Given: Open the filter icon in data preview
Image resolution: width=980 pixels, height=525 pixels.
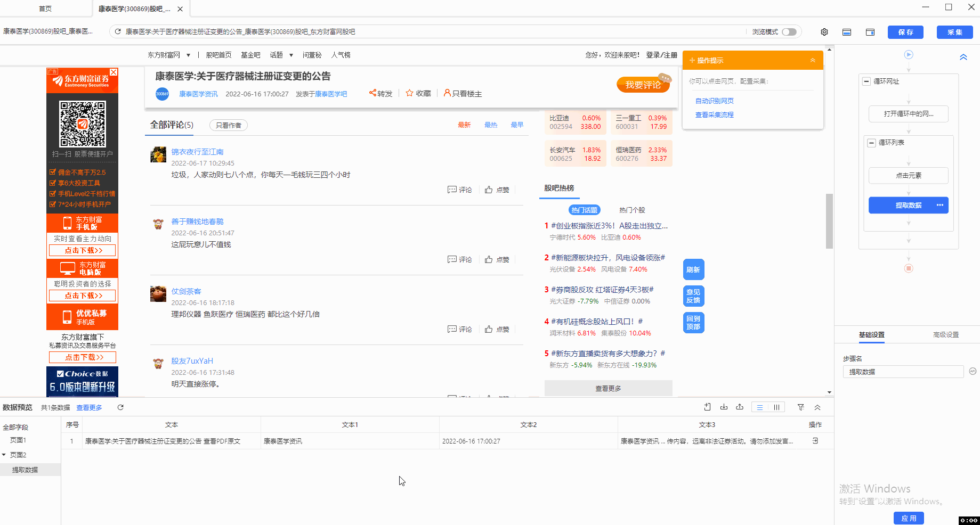Looking at the screenshot, I should (800, 407).
